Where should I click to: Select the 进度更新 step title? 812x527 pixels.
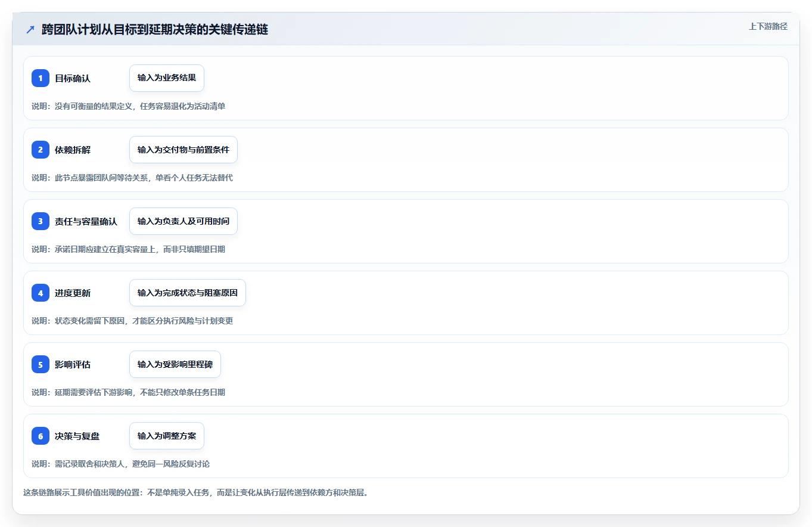click(73, 293)
